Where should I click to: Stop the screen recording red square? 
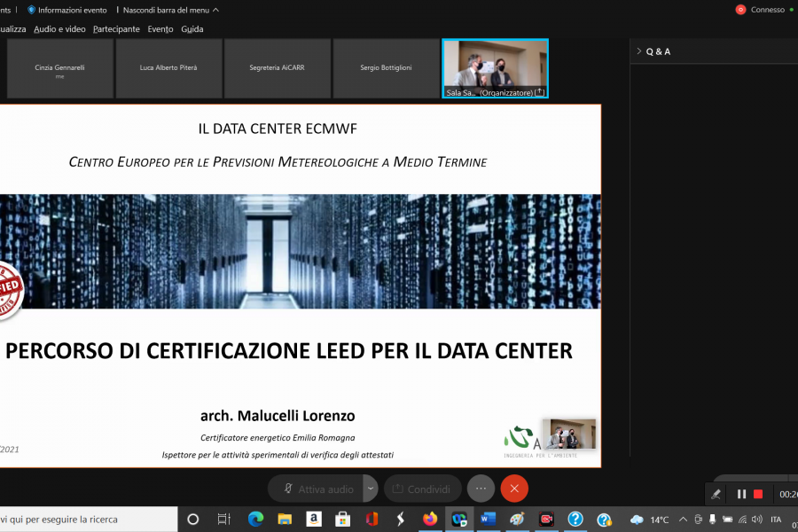758,494
